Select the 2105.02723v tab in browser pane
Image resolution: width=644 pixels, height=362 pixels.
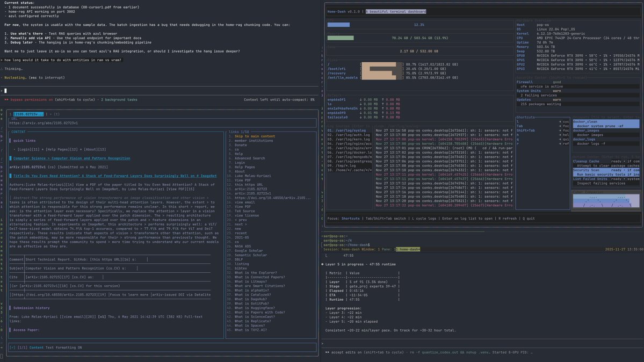tap(28, 114)
